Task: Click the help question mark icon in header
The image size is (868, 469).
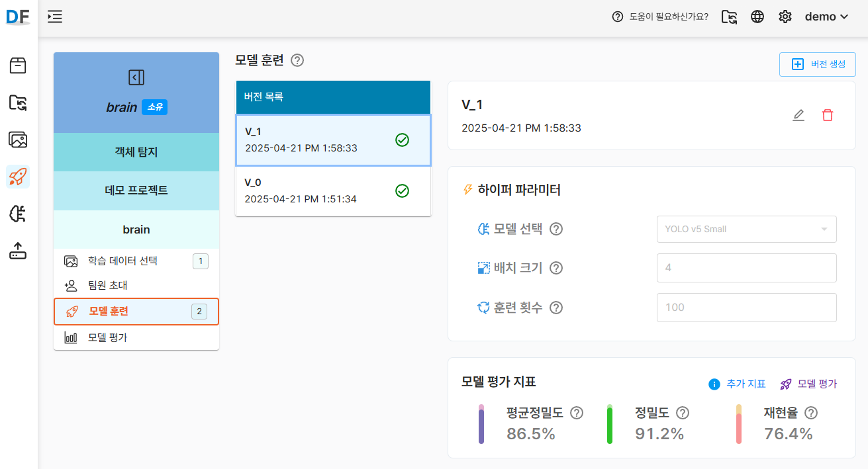Action: point(618,17)
